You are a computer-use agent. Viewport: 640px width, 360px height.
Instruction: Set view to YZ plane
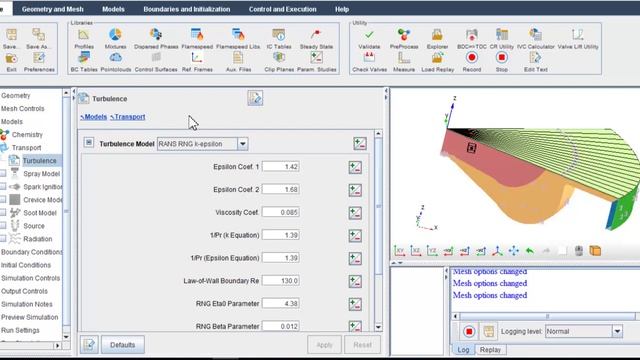point(432,251)
